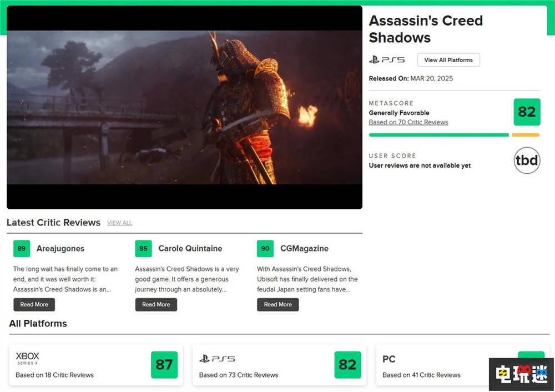The width and height of the screenshot is (555, 392).
Task: Play the Assassin's Creed Shadows trailer video
Action: (184, 107)
